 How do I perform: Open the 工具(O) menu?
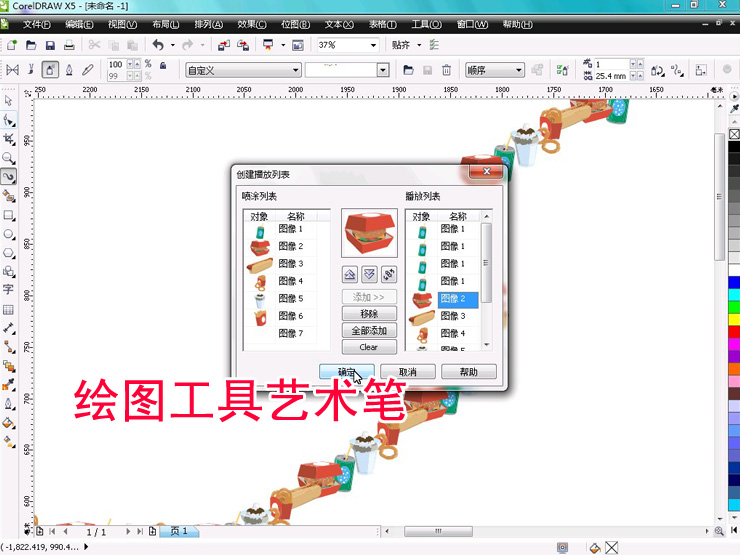pyautogui.click(x=427, y=23)
